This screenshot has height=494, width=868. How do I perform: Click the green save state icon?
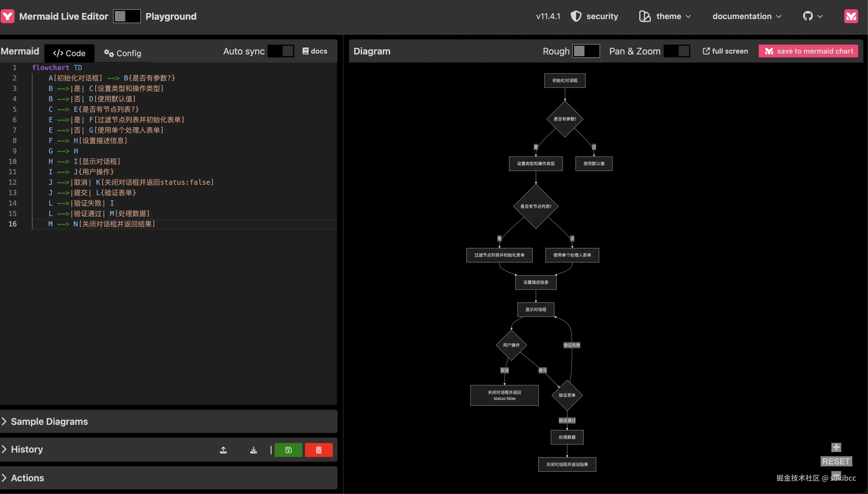(x=288, y=450)
